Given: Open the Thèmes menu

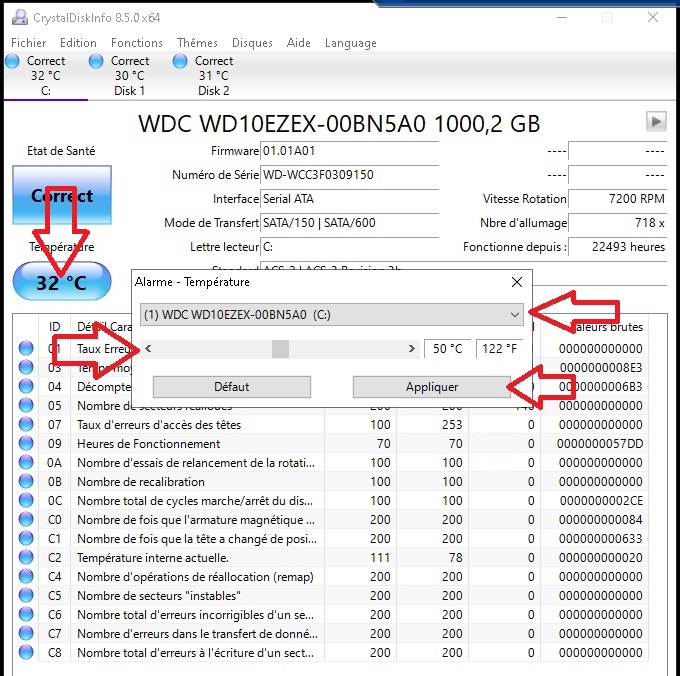Looking at the screenshot, I should [197, 43].
